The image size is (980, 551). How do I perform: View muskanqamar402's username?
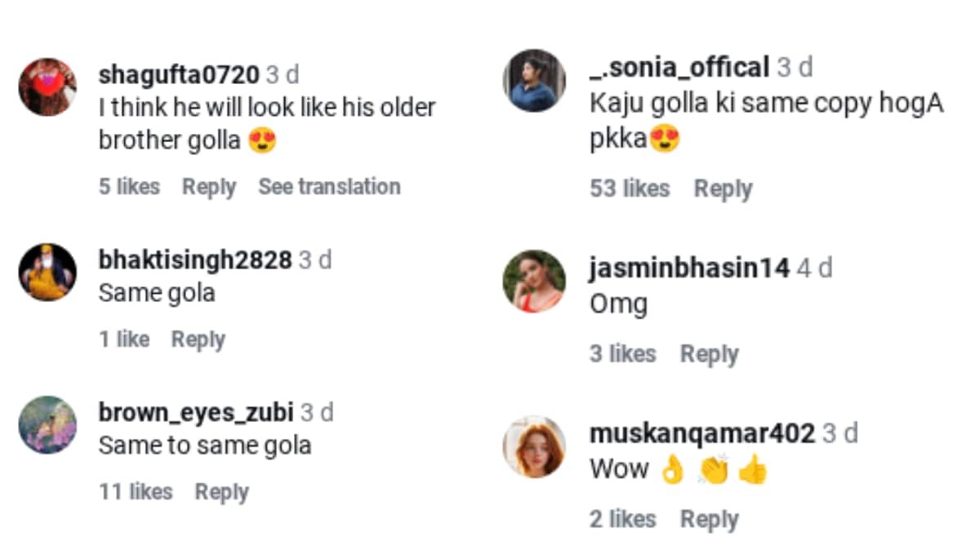[700, 433]
